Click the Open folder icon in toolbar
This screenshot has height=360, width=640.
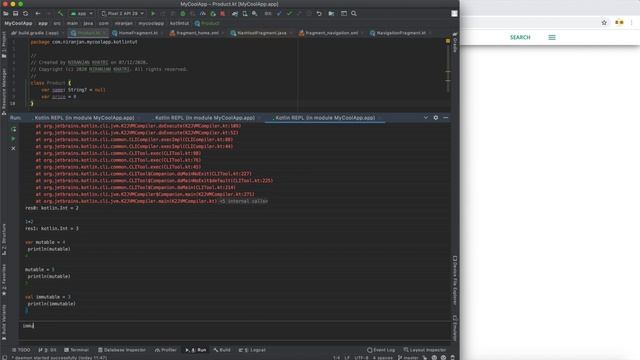tap(6, 13)
